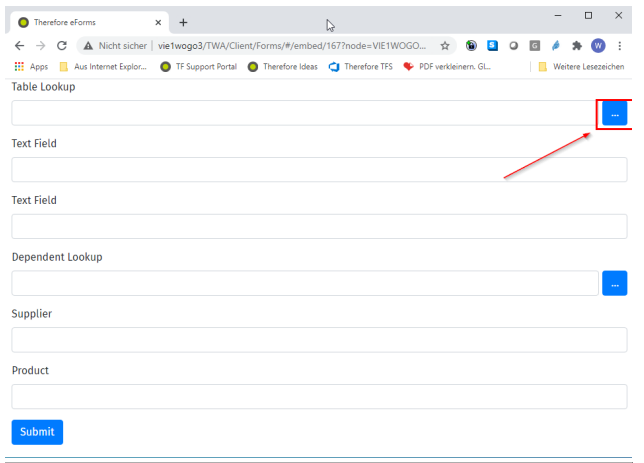Screen dimensions: 644x463
Task: Submit the form
Action: 37,432
